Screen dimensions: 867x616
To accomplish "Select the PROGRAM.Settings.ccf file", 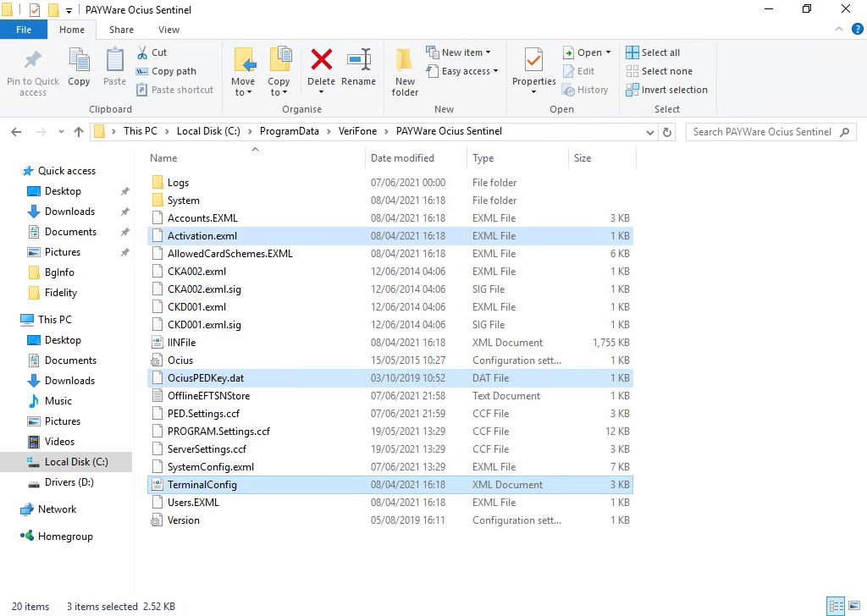I will 390,432.
